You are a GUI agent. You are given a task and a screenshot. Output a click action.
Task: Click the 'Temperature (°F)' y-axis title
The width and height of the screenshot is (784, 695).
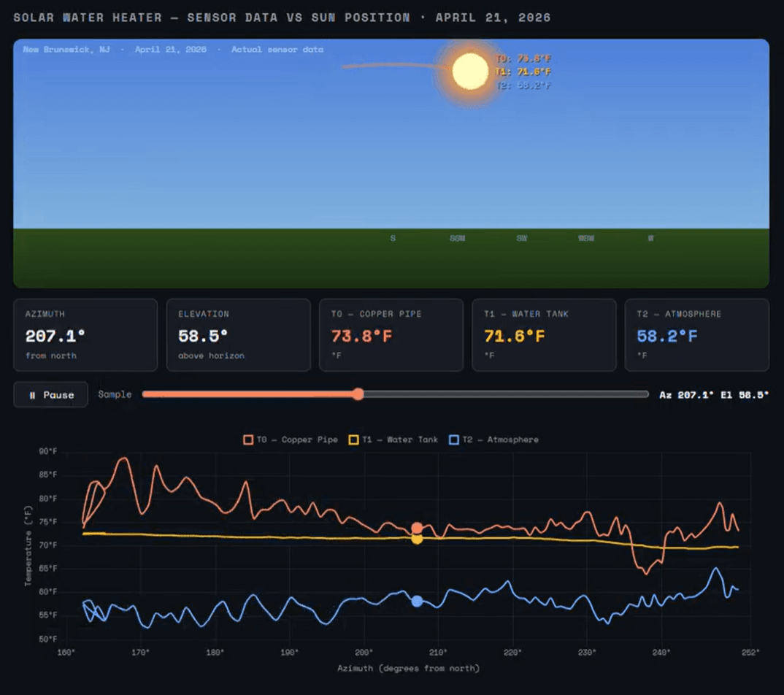[x=28, y=545]
